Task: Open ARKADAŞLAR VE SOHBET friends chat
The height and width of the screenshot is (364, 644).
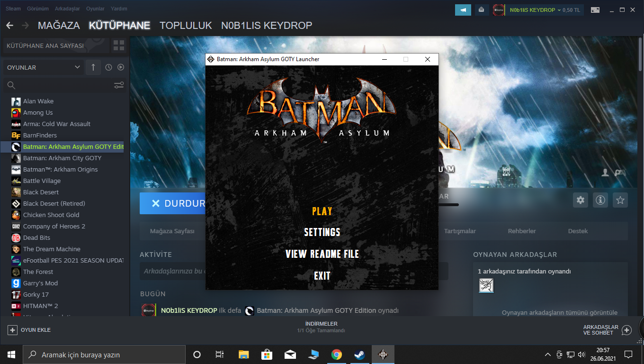Action: [608, 330]
